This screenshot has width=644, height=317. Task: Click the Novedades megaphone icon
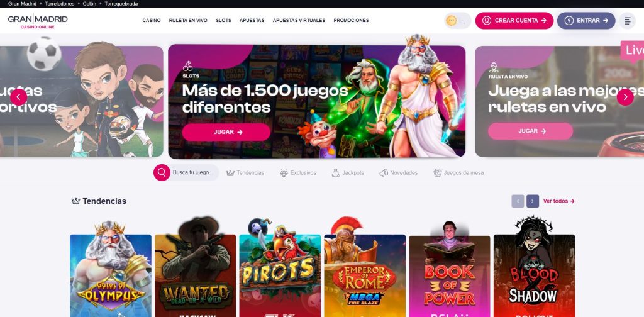click(384, 173)
